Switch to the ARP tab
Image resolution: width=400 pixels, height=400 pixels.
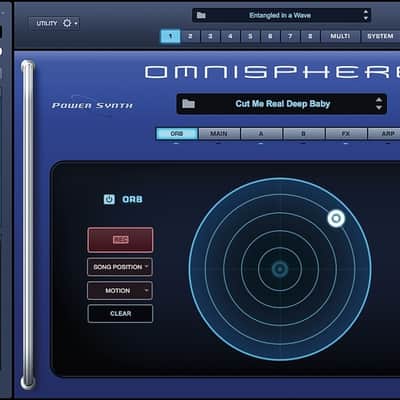click(384, 134)
